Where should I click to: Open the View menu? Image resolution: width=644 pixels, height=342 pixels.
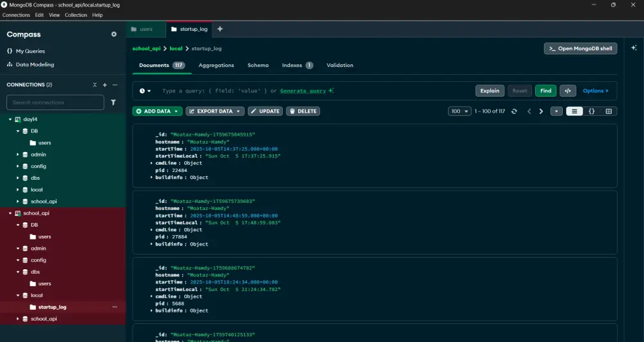point(54,15)
